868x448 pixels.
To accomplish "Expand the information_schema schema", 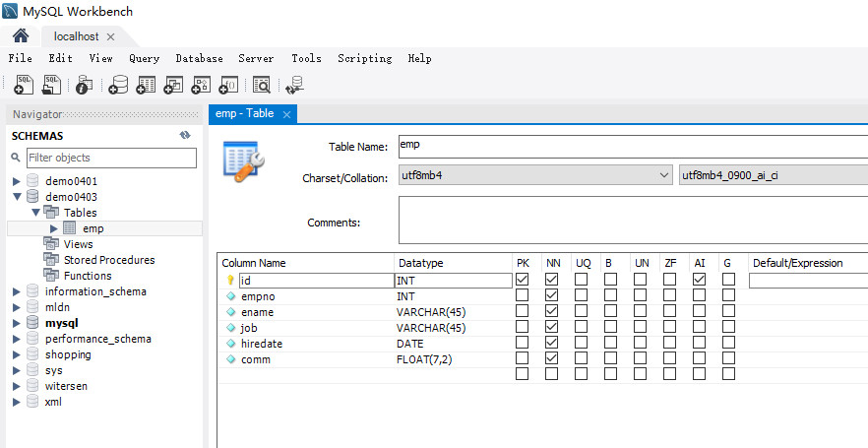I will 17,291.
